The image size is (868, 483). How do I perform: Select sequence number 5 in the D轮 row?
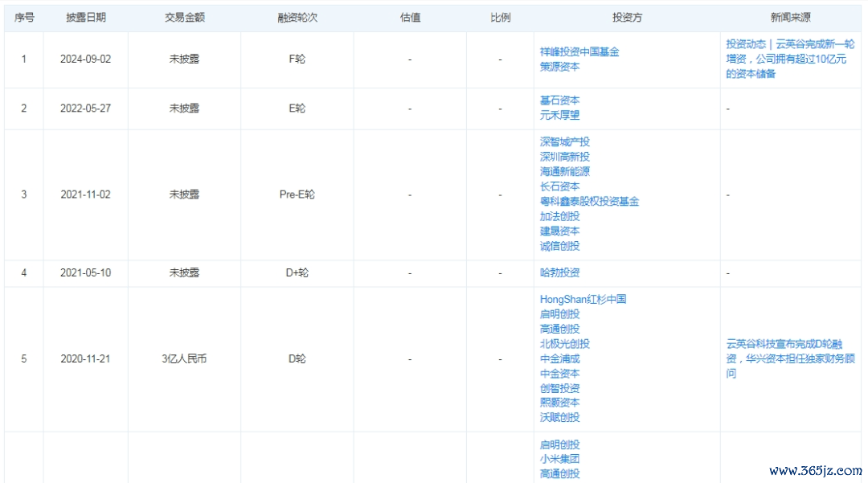(24, 359)
